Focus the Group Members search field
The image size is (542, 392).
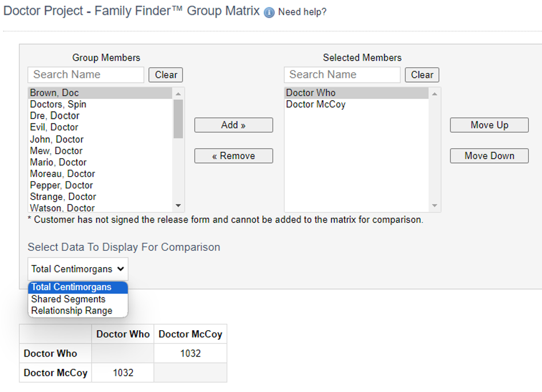coord(86,75)
